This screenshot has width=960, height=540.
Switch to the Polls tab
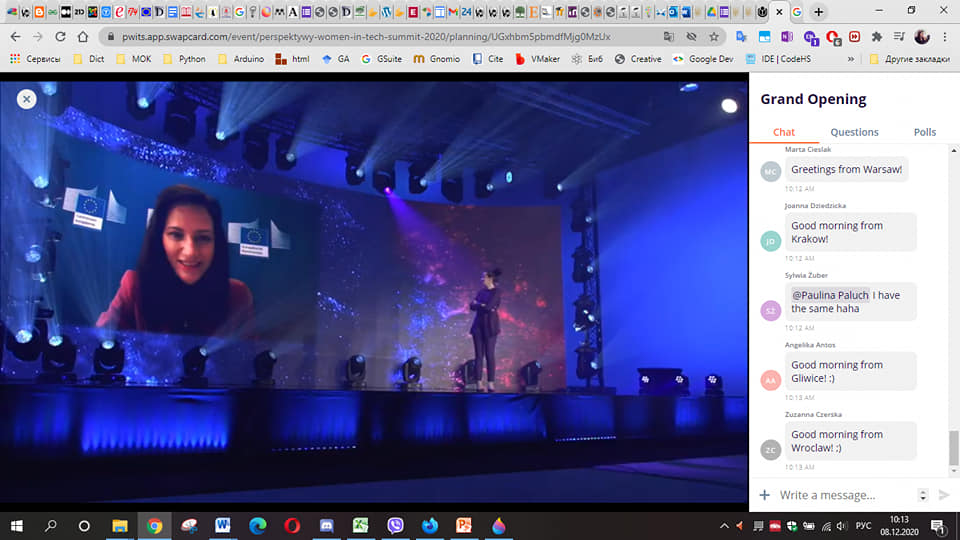(925, 132)
